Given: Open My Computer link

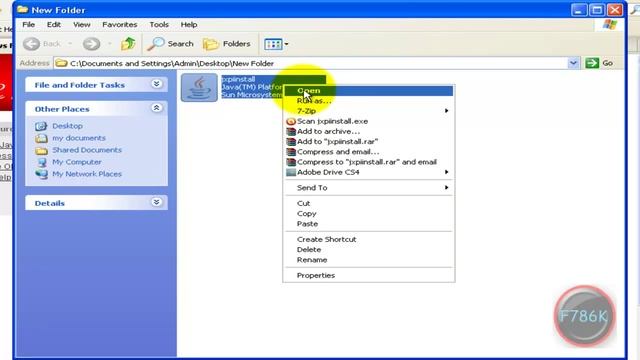Looking at the screenshot, I should [x=77, y=162].
